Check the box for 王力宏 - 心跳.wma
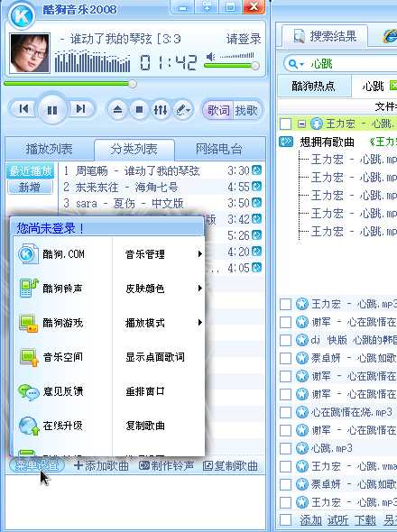Screen dimensions: 397x532 [285, 466]
